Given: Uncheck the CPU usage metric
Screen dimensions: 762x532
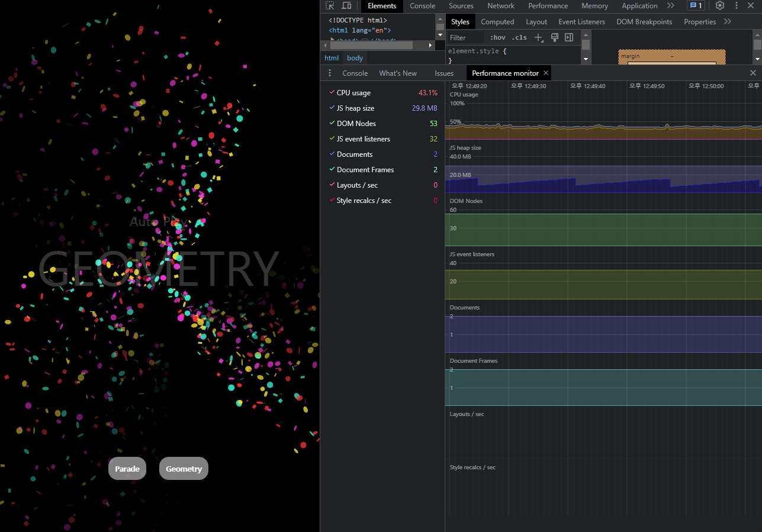Looking at the screenshot, I should click(332, 93).
